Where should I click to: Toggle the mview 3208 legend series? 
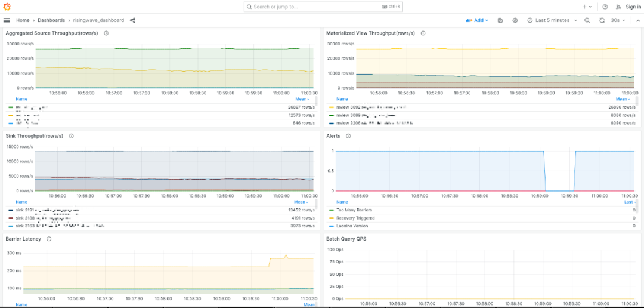pyautogui.click(x=374, y=123)
